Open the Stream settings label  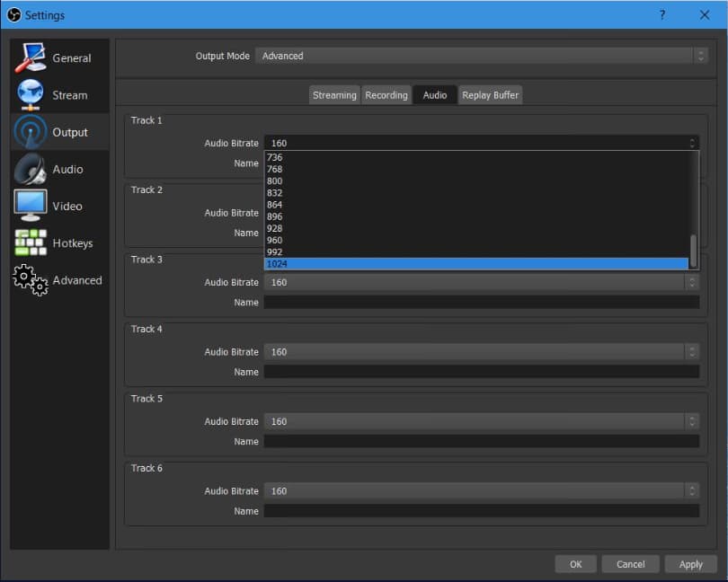(69, 95)
